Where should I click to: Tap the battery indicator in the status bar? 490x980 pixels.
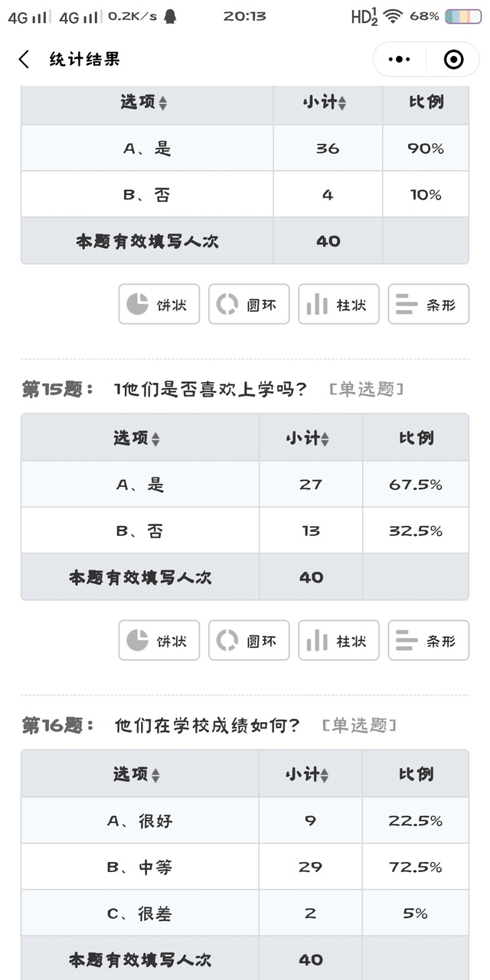click(463, 16)
